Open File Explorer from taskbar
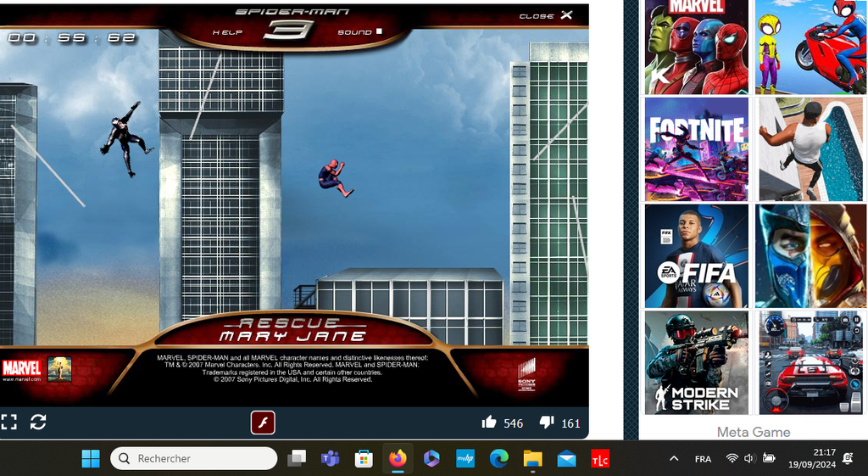This screenshot has width=868, height=476. pyautogui.click(x=532, y=458)
